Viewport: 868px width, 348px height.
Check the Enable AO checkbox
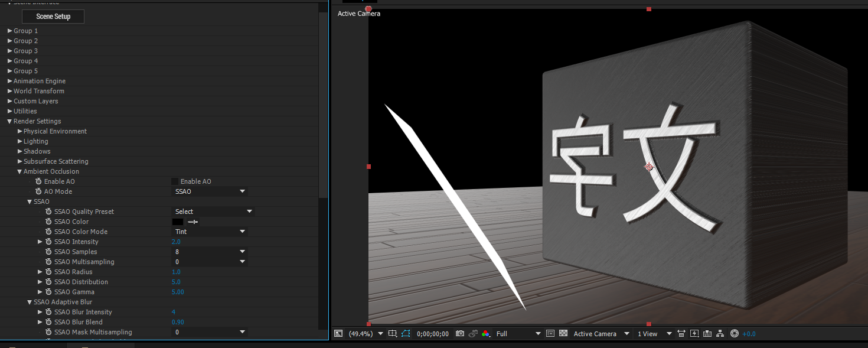pyautogui.click(x=175, y=181)
